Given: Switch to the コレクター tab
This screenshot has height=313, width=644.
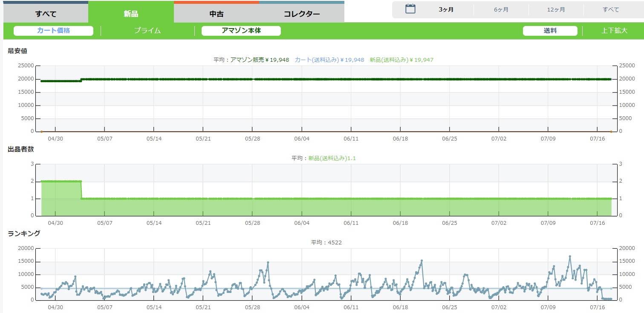Looking at the screenshot, I should [302, 14].
